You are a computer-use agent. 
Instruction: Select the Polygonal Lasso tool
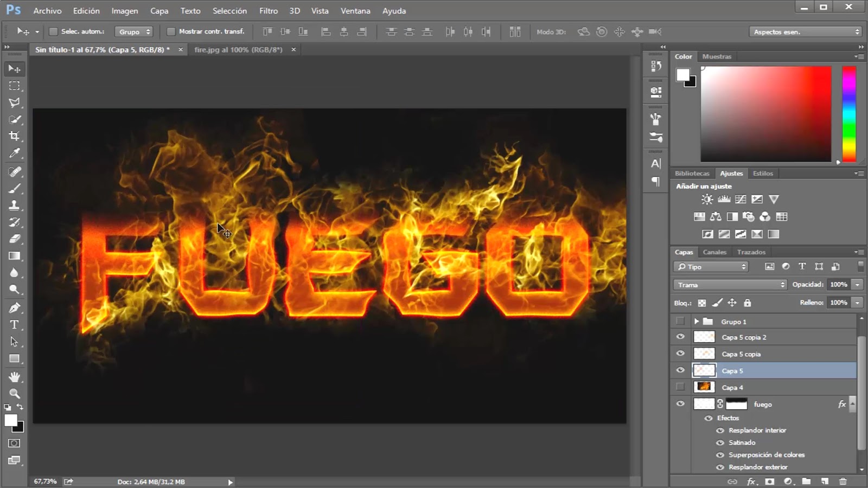[15, 102]
